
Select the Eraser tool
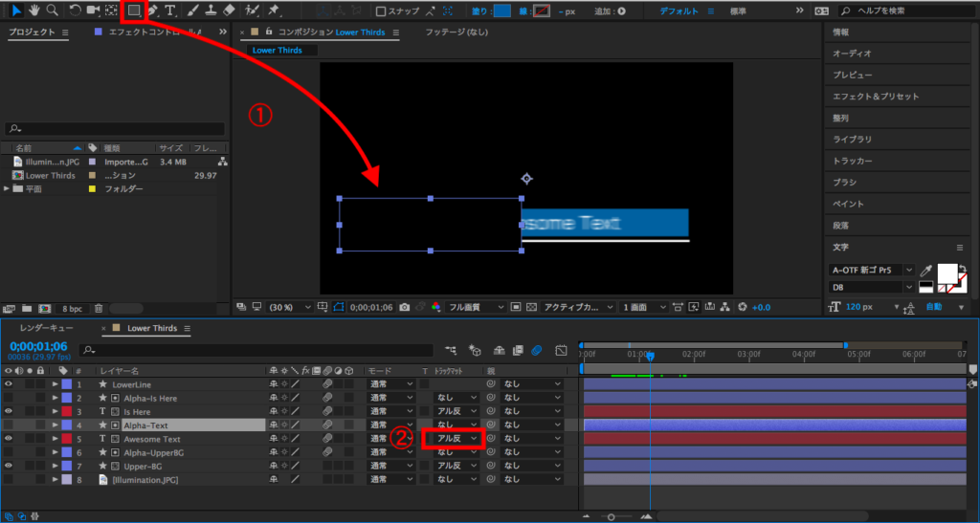pos(228,11)
